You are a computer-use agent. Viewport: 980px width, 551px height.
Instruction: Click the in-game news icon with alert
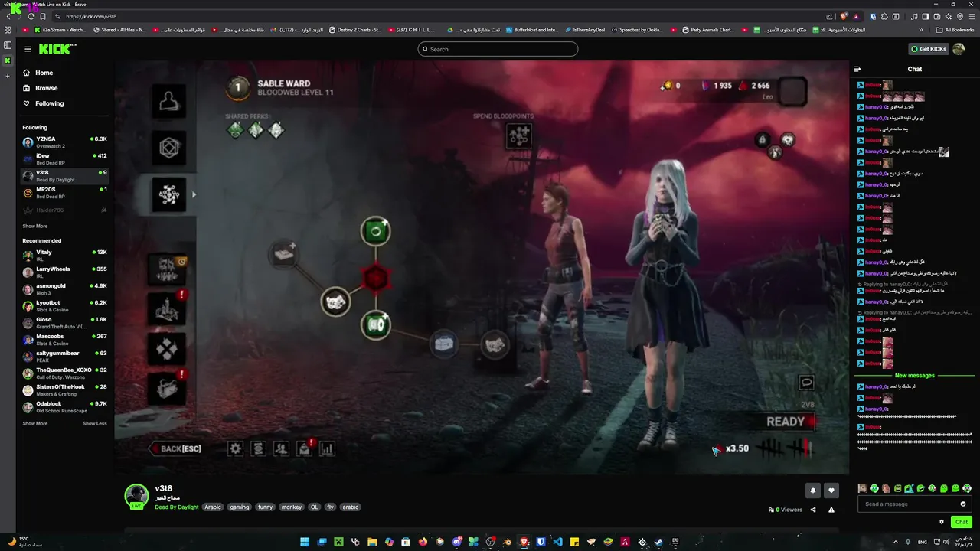point(305,448)
